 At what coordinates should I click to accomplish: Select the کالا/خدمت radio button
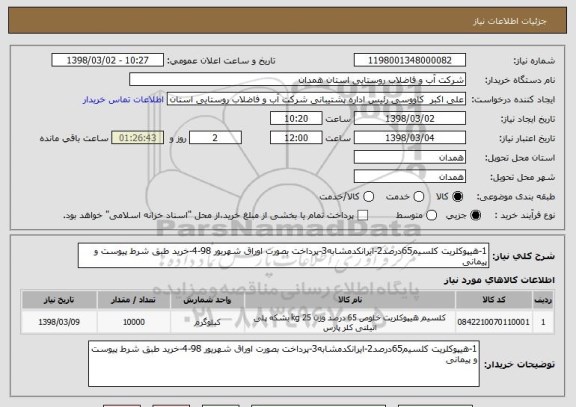coord(368,197)
